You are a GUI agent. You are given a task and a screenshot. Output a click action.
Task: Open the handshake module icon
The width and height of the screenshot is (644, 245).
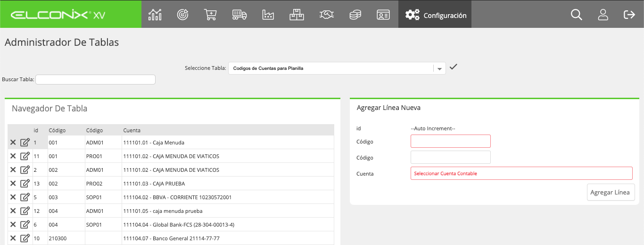[326, 15]
